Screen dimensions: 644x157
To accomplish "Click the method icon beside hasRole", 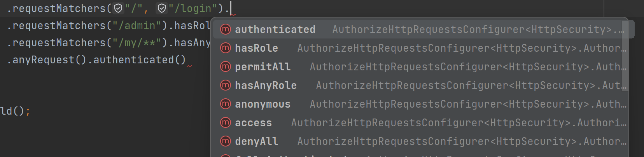I will (226, 48).
